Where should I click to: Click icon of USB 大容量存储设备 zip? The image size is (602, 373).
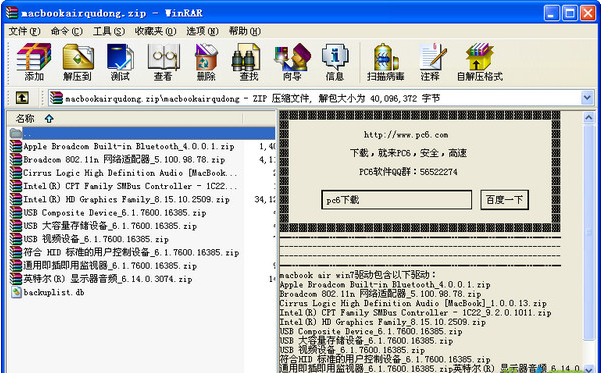[16, 226]
